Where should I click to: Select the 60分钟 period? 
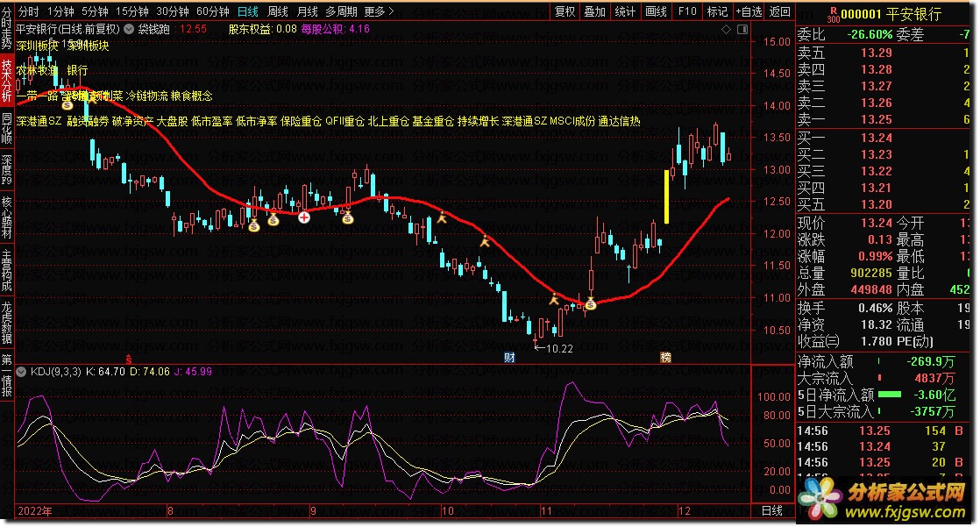pyautogui.click(x=212, y=11)
